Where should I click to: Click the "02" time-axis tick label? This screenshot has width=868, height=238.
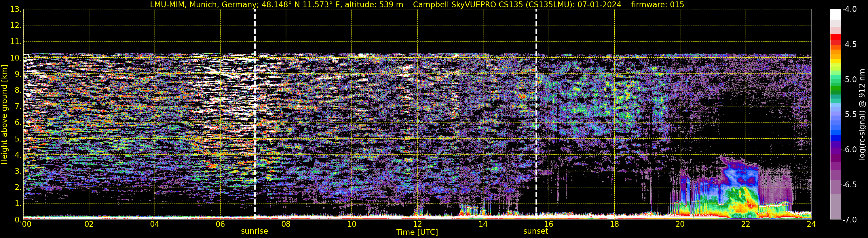pos(89,224)
